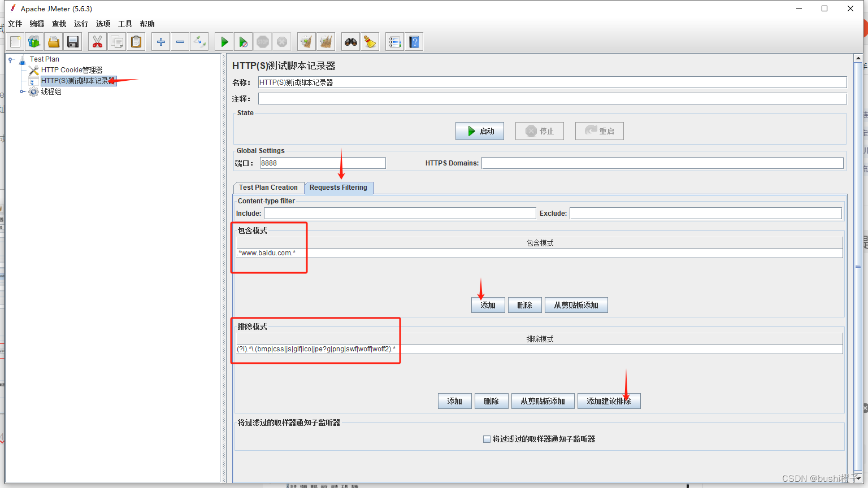Click the 排除模式 table column header
868x488 pixels.
(540, 339)
